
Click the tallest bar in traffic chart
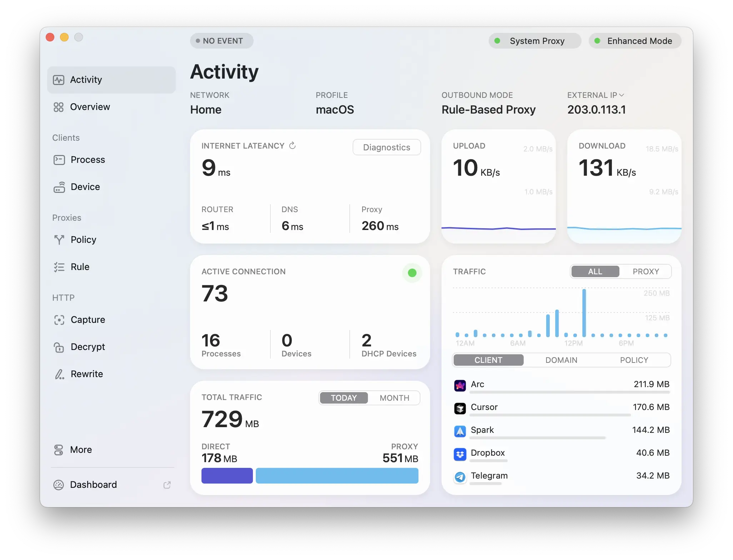584,312
